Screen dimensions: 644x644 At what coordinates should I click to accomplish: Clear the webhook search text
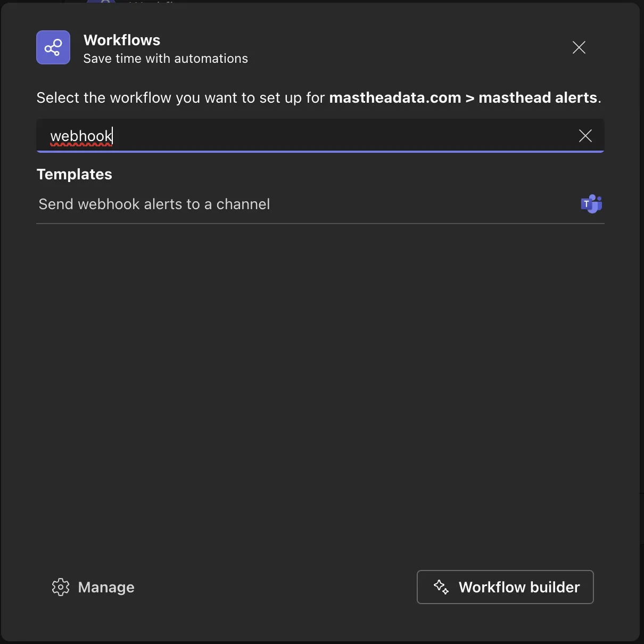[585, 136]
